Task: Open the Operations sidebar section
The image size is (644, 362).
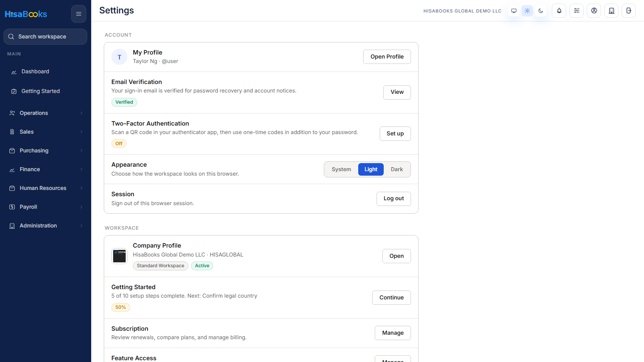Action: [46, 113]
